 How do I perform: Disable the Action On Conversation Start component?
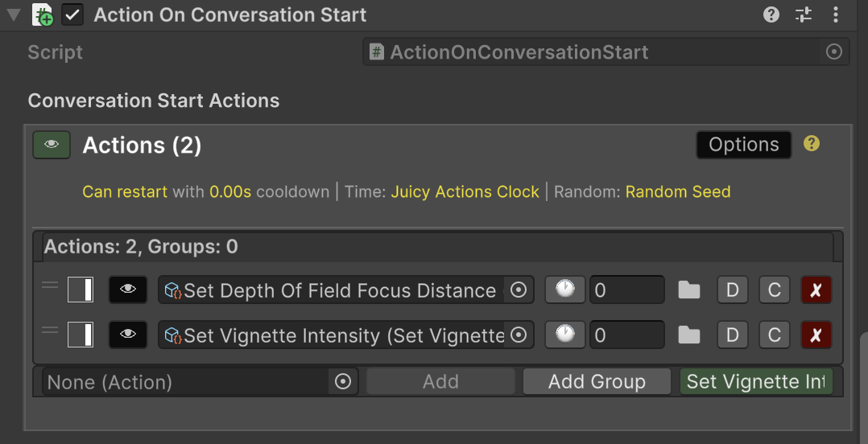click(x=72, y=14)
